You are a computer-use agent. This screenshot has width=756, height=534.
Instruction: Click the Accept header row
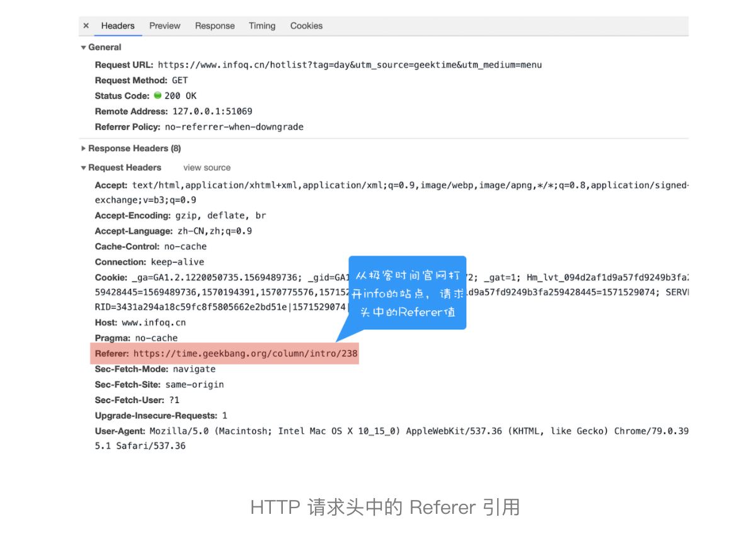391,193
